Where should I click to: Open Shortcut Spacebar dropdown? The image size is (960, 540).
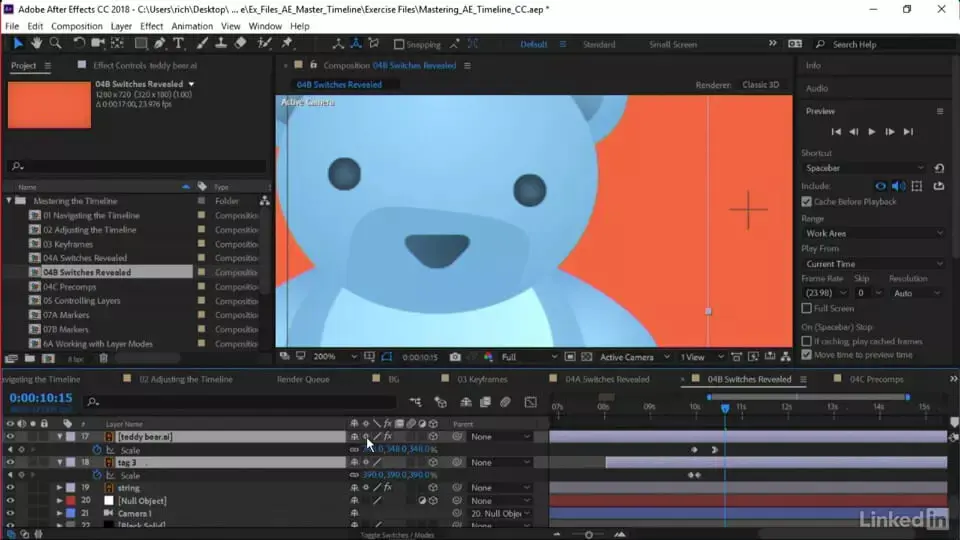pyautogui.click(x=864, y=168)
